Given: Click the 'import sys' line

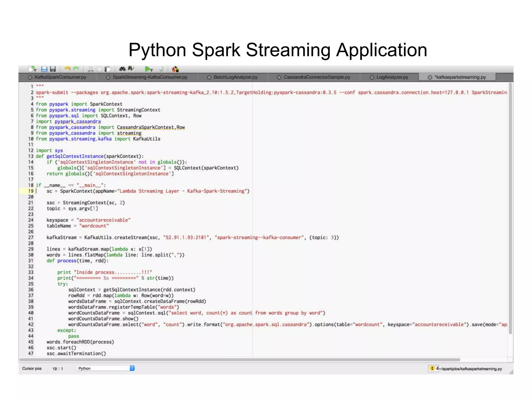Looking at the screenshot, I should pos(49,151).
